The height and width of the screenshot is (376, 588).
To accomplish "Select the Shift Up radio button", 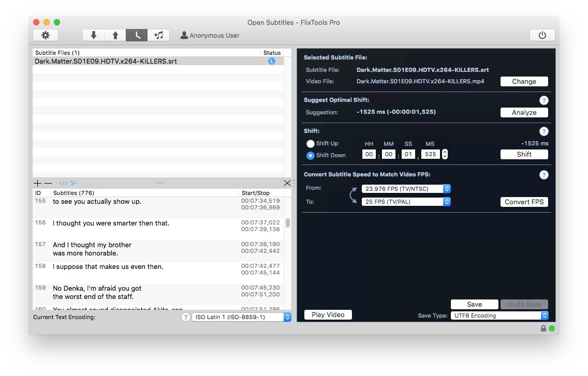I will point(310,144).
